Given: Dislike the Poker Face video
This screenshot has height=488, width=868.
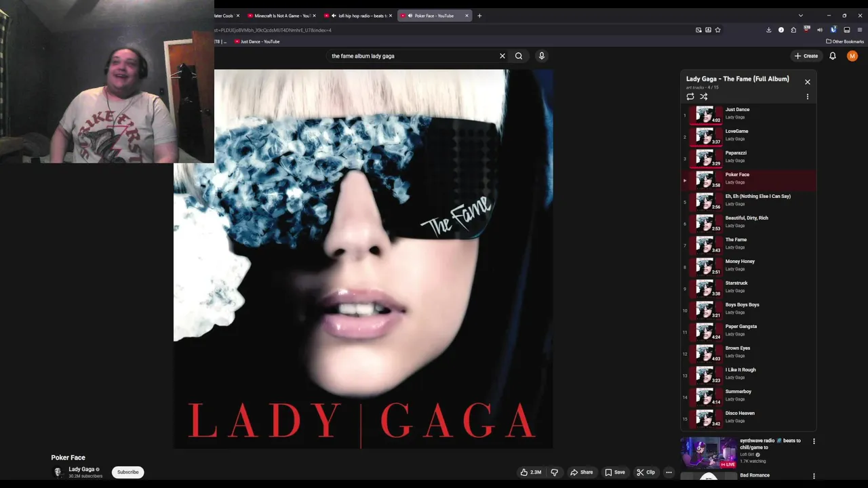Looking at the screenshot, I should point(555,472).
